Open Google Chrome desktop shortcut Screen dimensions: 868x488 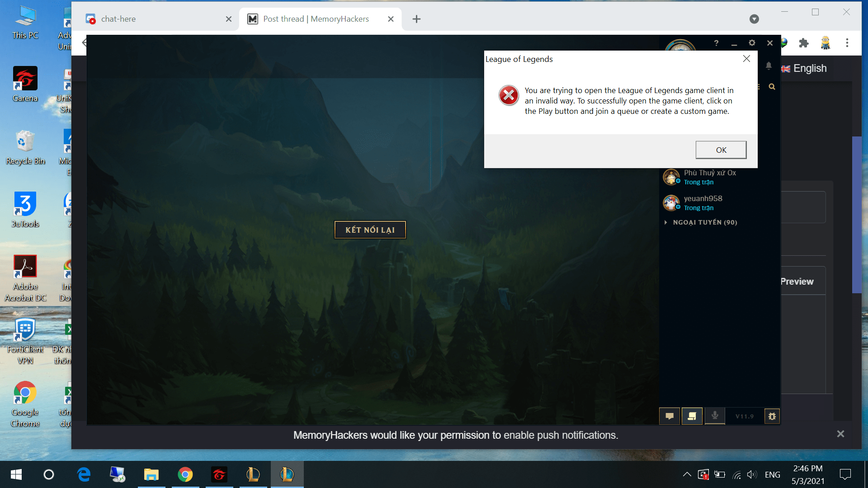click(x=25, y=404)
